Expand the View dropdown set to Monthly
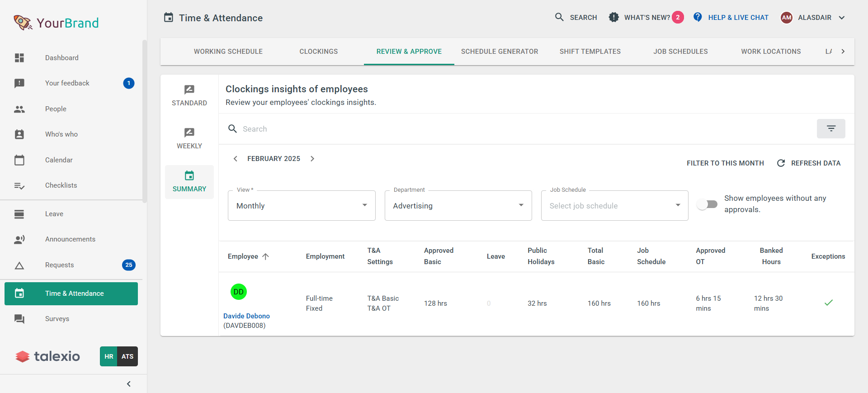The image size is (868, 393). (x=302, y=206)
